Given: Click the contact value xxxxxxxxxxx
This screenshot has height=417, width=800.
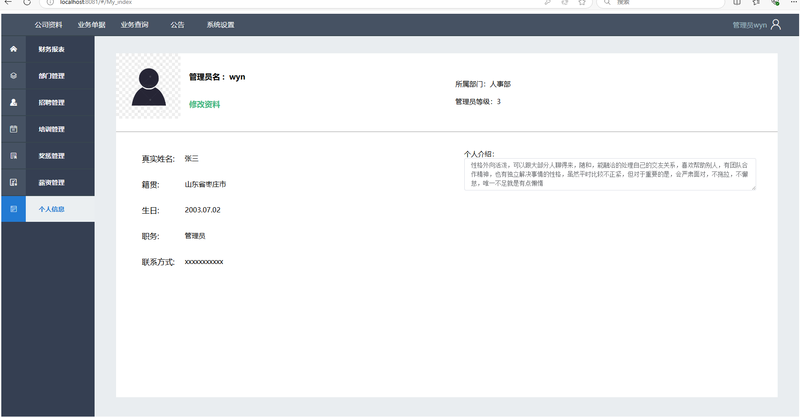Looking at the screenshot, I should coord(204,262).
